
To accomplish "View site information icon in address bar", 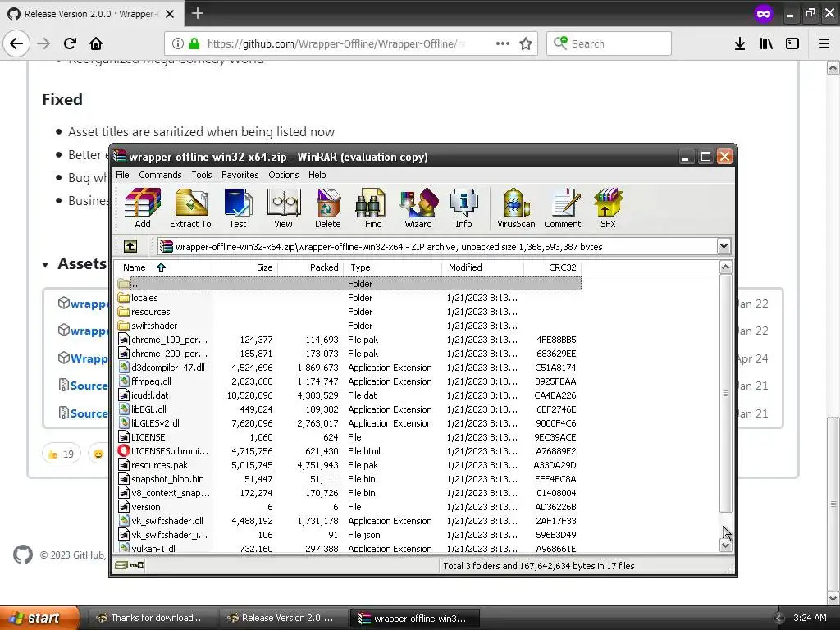I will (177, 44).
